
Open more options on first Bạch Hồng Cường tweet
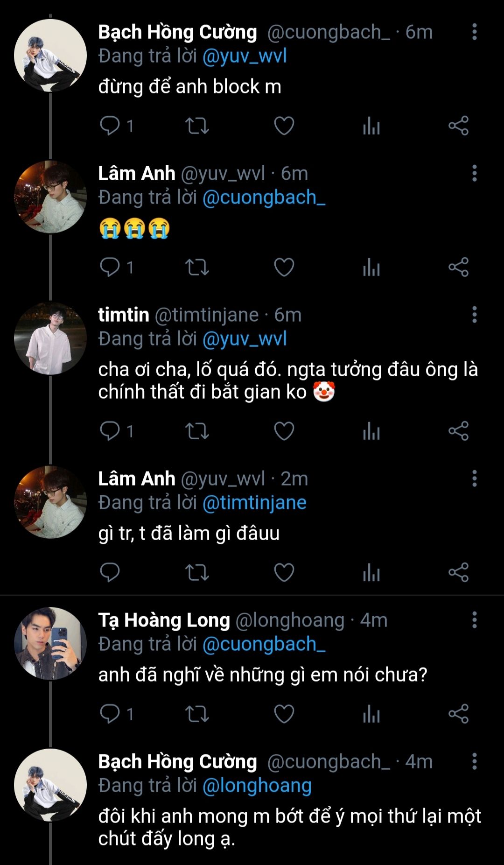474,32
